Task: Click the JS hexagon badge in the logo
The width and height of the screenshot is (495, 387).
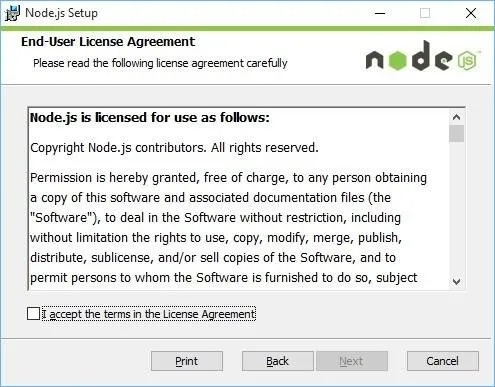Action: [467, 60]
